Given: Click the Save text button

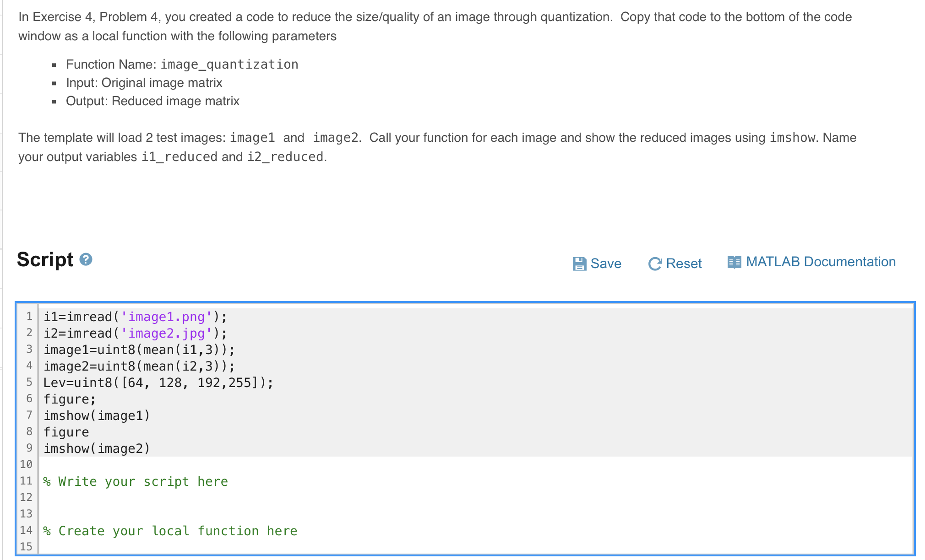Looking at the screenshot, I should click(605, 264).
